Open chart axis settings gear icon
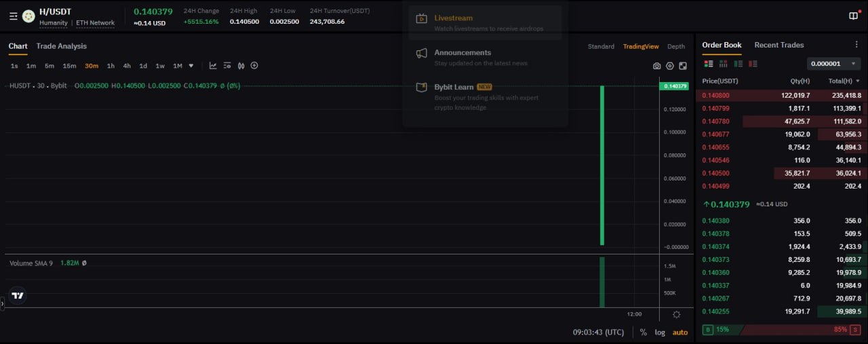This screenshot has height=344, width=868. pyautogui.click(x=676, y=314)
